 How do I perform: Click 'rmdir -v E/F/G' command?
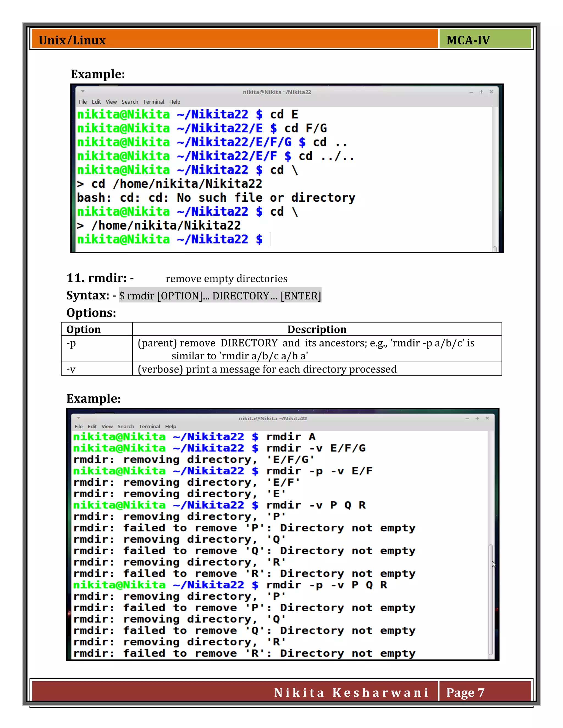click(316, 448)
